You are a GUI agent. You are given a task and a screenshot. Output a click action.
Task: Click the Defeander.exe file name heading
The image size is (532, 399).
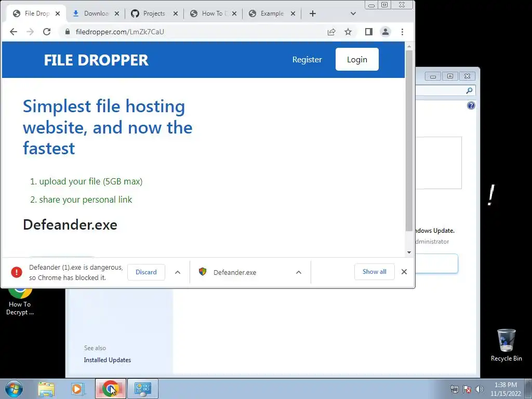point(70,224)
